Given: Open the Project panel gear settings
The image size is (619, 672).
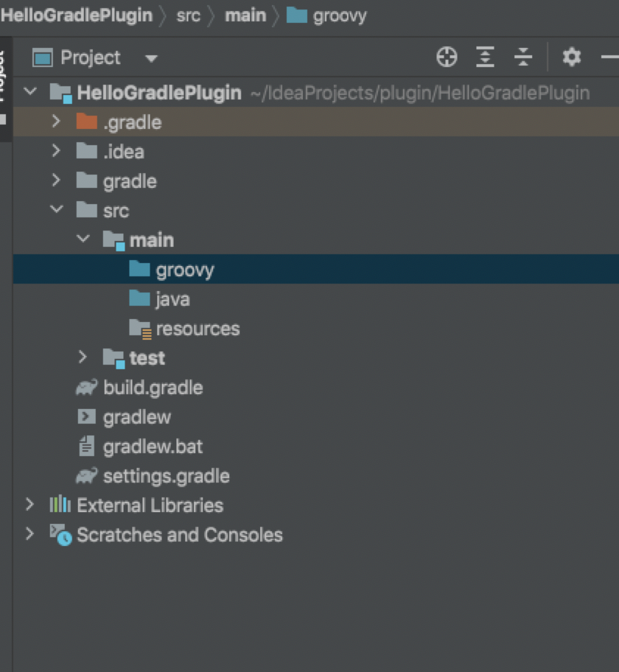Looking at the screenshot, I should pos(571,57).
